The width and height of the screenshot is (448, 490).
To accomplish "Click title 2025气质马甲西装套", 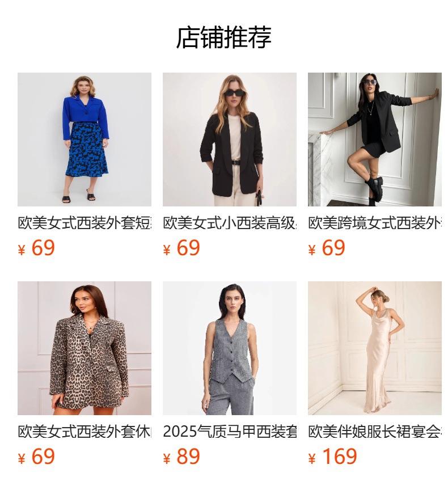I will tap(229, 432).
